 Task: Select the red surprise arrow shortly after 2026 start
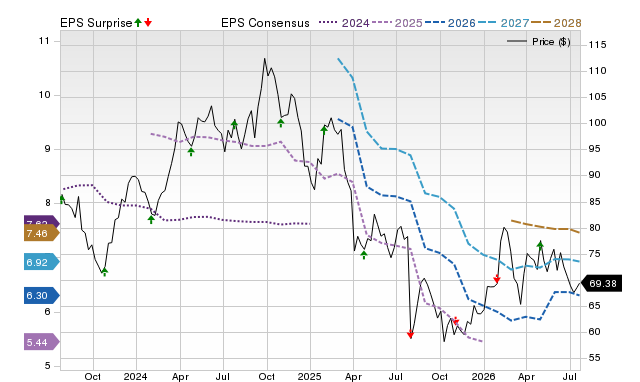(x=497, y=279)
